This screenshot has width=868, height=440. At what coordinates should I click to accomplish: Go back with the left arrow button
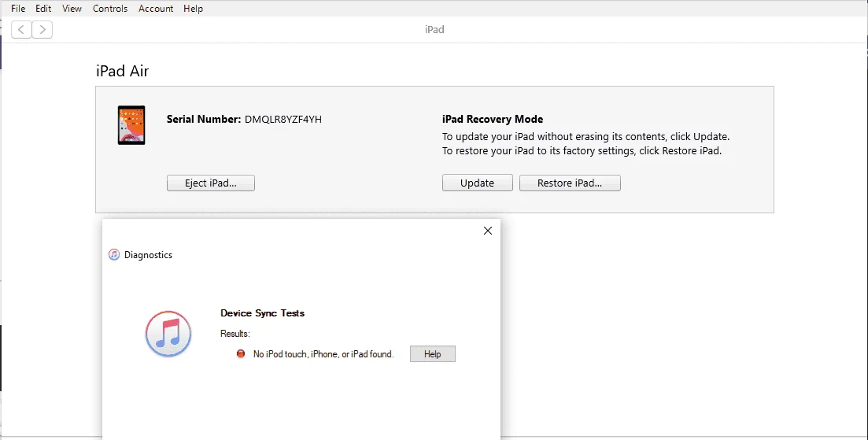tap(21, 29)
